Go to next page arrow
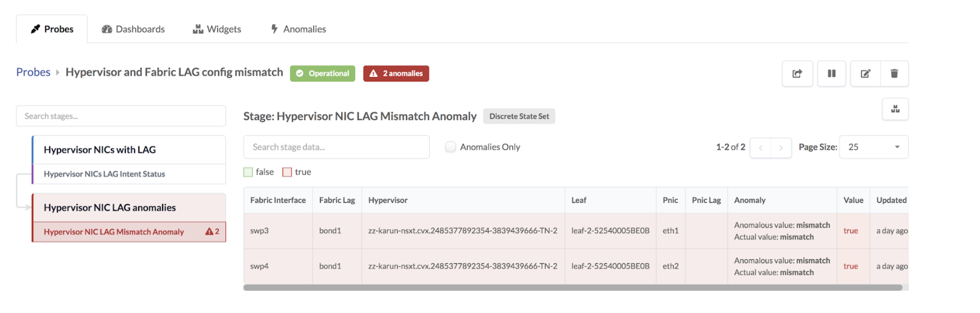Screen dimensions: 980x313 pos(781,148)
